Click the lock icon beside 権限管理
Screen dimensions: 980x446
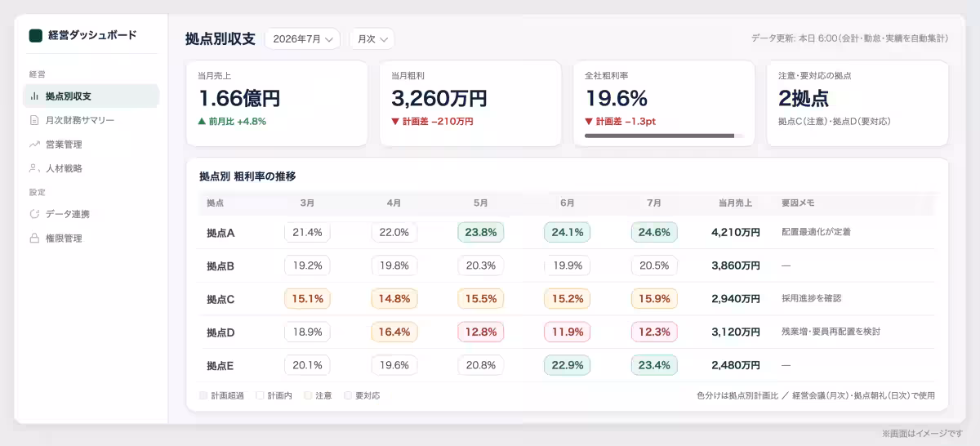pyautogui.click(x=34, y=239)
